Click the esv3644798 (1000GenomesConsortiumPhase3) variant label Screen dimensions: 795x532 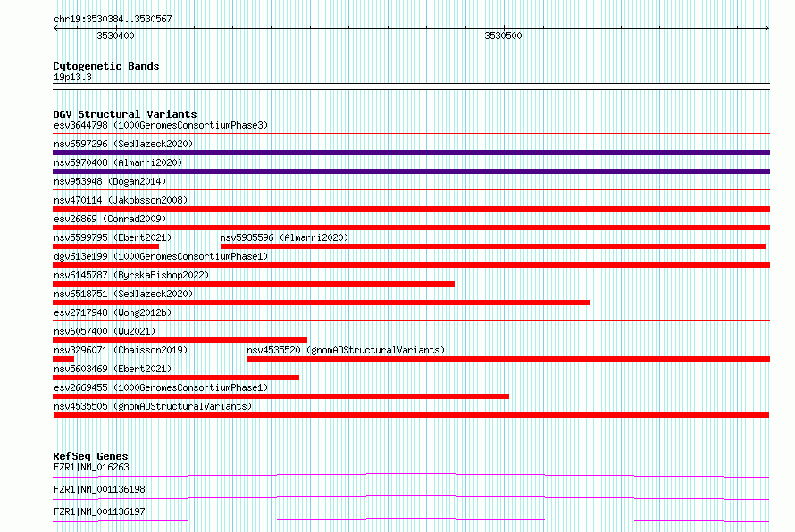coord(161,125)
